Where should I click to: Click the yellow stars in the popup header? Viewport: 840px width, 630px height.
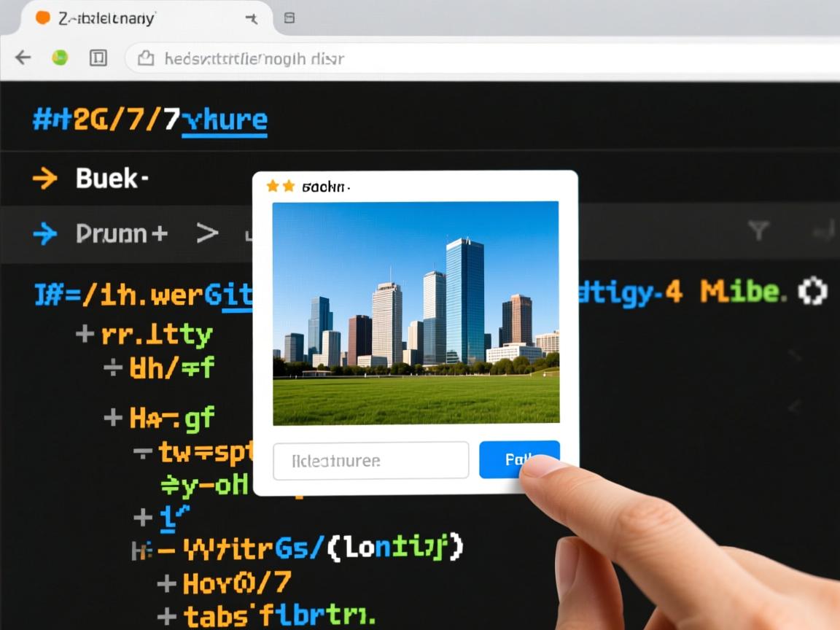[281, 187]
